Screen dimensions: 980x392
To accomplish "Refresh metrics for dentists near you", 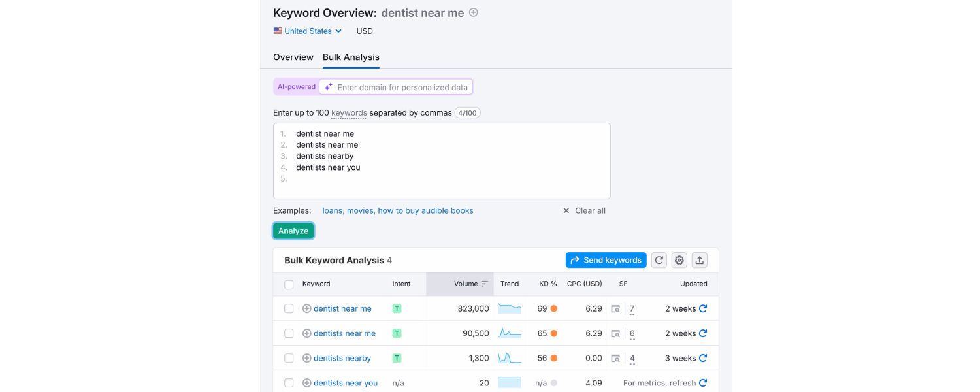I will (702, 382).
